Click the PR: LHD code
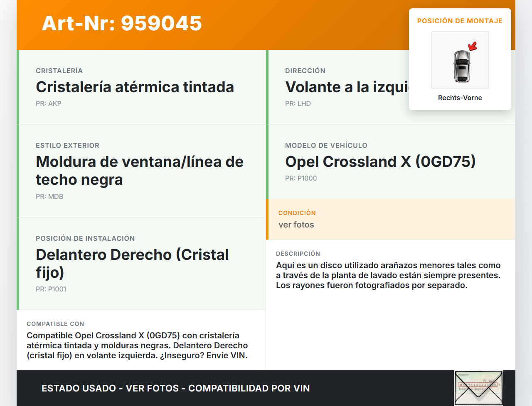Image resolution: width=532 pixels, height=406 pixels. 298,104
